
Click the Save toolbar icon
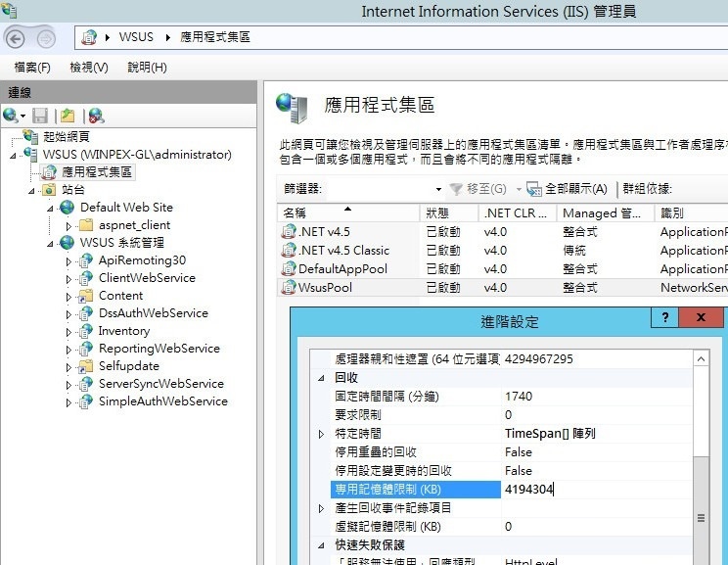click(x=40, y=116)
